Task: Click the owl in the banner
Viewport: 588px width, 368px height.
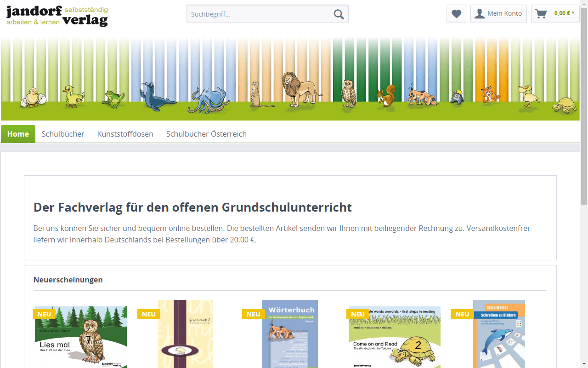Action: pos(349,94)
